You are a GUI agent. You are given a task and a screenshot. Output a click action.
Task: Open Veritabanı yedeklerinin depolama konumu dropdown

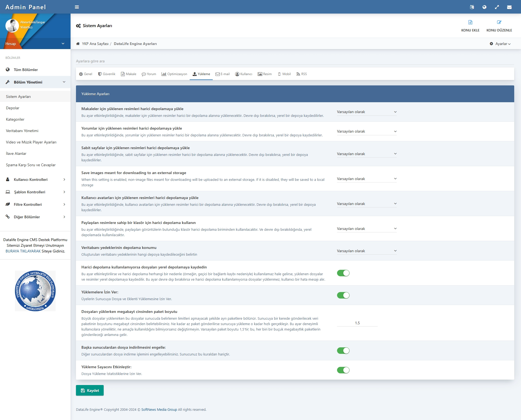click(367, 251)
